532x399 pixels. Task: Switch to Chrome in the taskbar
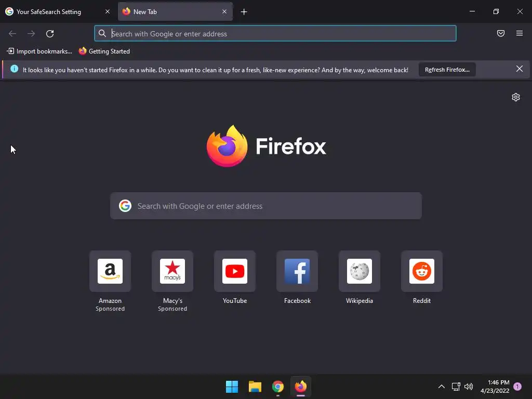point(278,387)
